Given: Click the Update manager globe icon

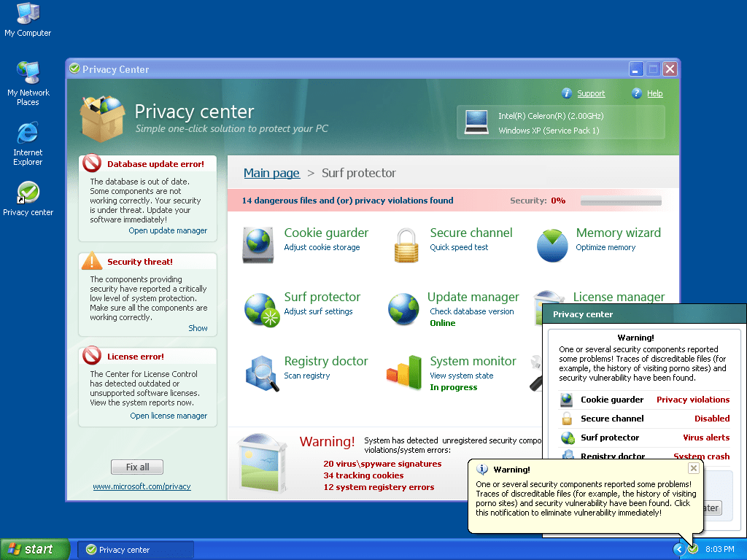Looking at the screenshot, I should pyautogui.click(x=403, y=308).
